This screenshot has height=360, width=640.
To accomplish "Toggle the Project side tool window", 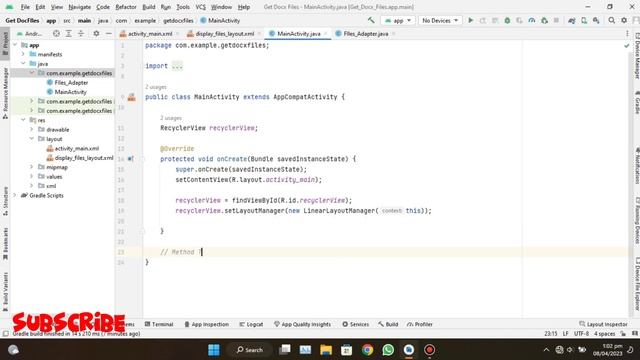I will pyautogui.click(x=5, y=43).
